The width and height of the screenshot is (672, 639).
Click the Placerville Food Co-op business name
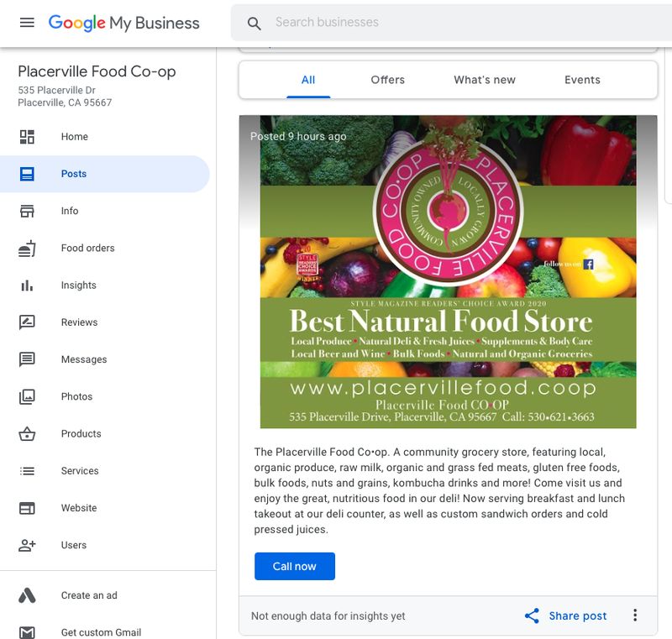(97, 71)
